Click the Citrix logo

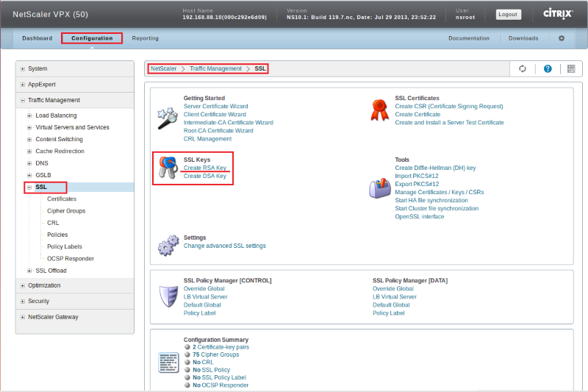pos(558,14)
